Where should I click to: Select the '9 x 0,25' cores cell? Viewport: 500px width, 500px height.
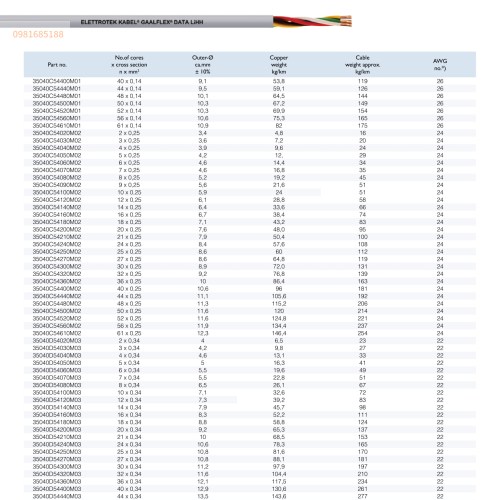(129, 185)
